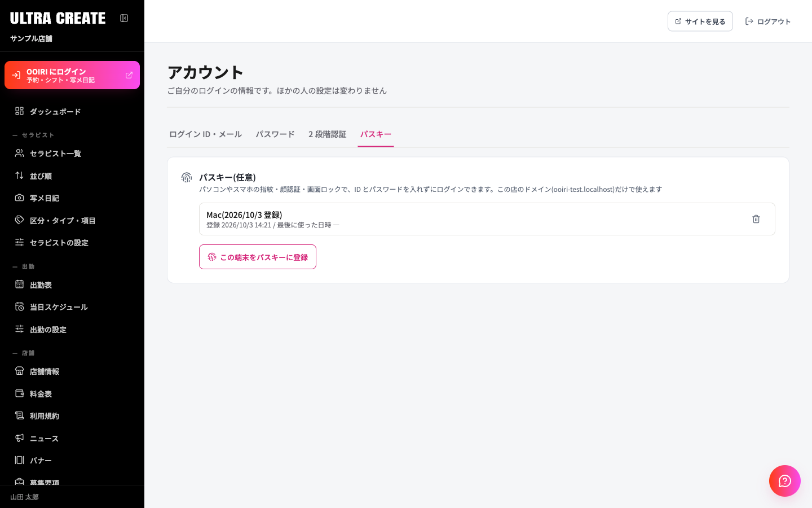This screenshot has height=508, width=812.
Task: Collapse the 出勤 sidebar section header
Action: click(24, 266)
